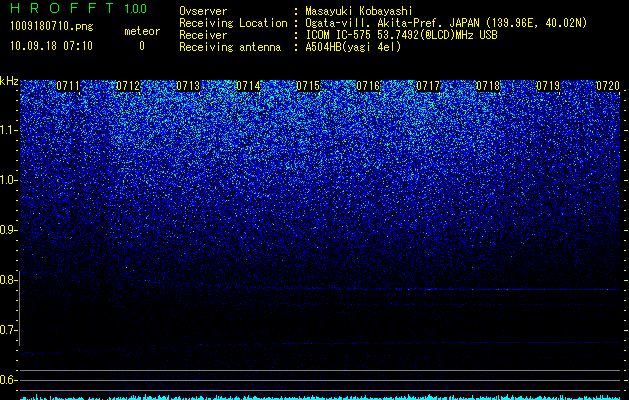Screen dimensions: 629x400
Task: Click the Ovserver field label
Action: click(203, 11)
